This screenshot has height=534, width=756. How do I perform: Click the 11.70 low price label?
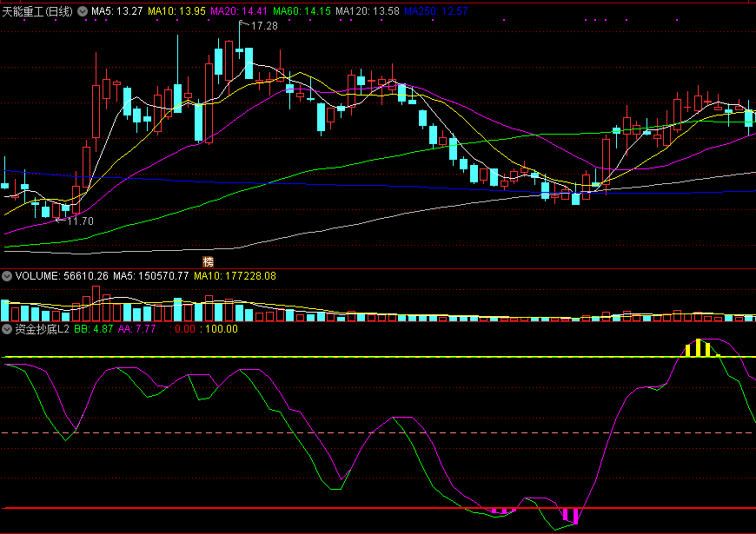81,221
